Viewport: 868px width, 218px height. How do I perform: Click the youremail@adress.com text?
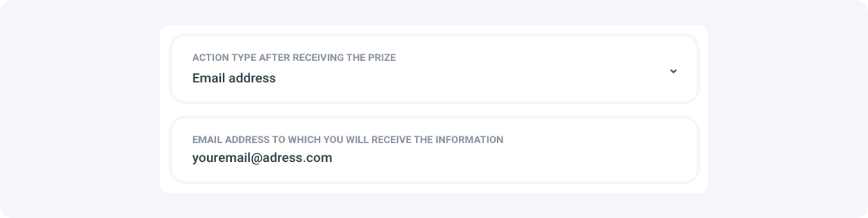click(x=262, y=158)
